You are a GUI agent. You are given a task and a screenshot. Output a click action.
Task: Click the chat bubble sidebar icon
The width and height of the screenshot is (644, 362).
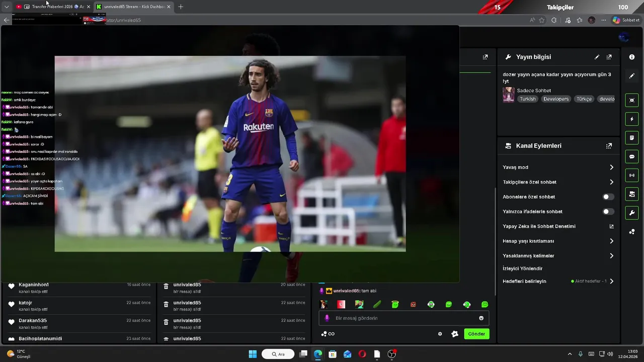click(632, 157)
